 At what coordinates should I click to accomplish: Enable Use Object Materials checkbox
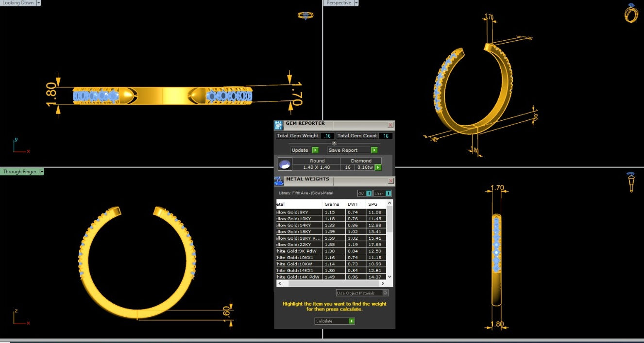click(x=385, y=293)
